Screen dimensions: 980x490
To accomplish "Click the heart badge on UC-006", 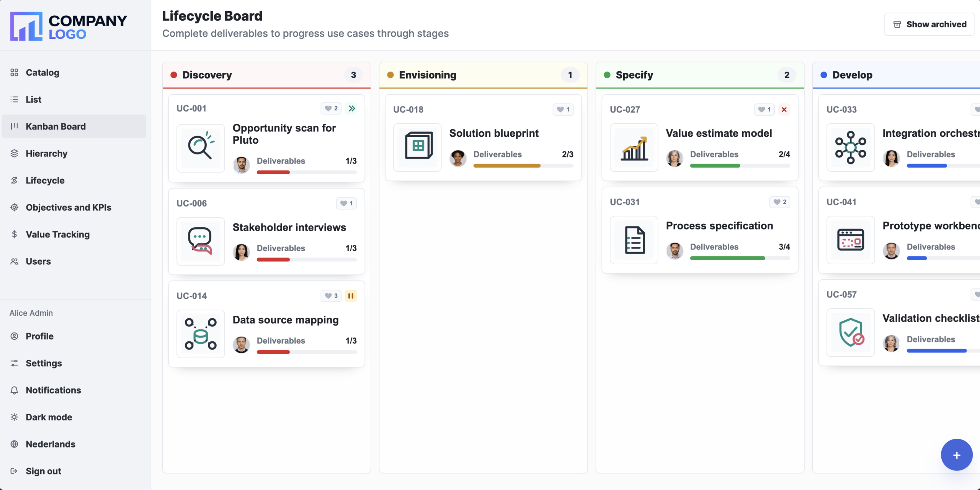I will (x=346, y=203).
